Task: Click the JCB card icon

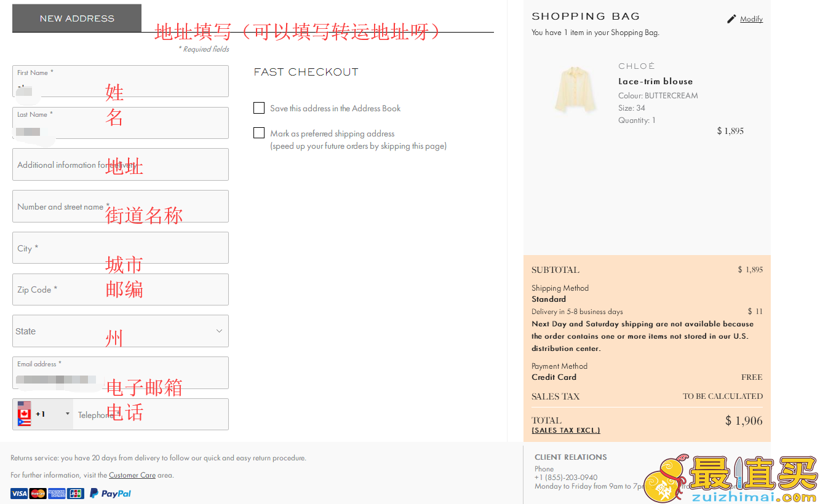Action: (x=76, y=494)
